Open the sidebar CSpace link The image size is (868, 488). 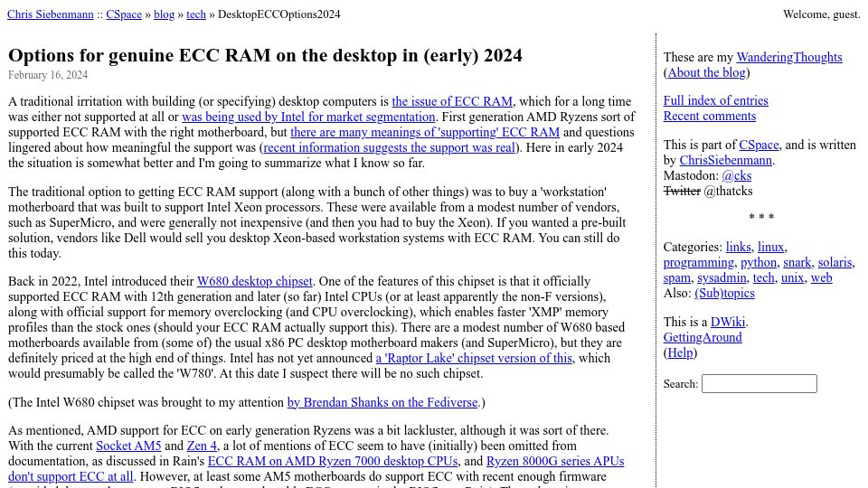pos(759,145)
